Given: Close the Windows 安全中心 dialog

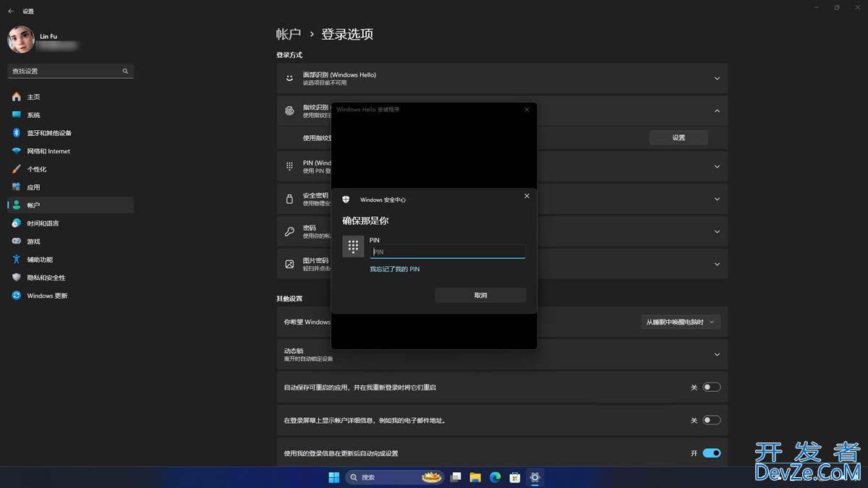Looking at the screenshot, I should (527, 196).
